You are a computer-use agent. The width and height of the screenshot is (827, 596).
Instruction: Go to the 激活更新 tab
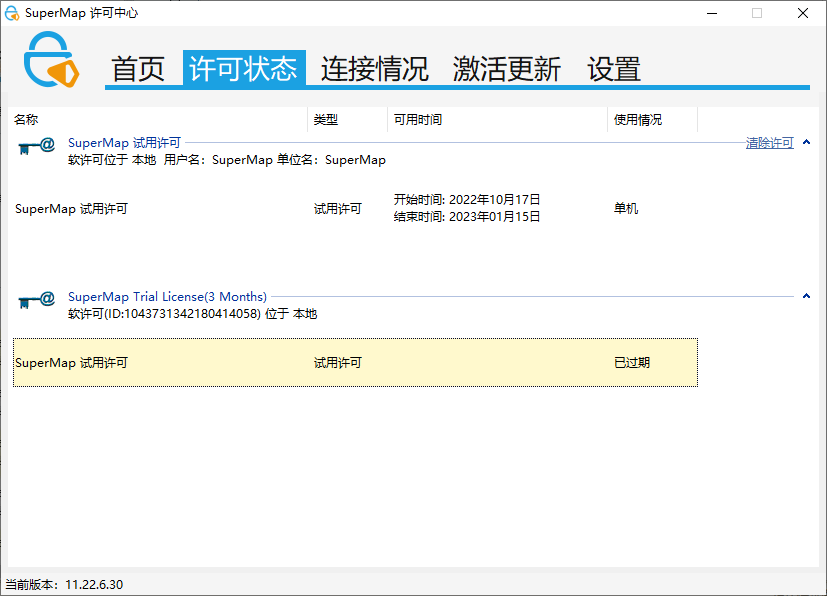click(507, 69)
